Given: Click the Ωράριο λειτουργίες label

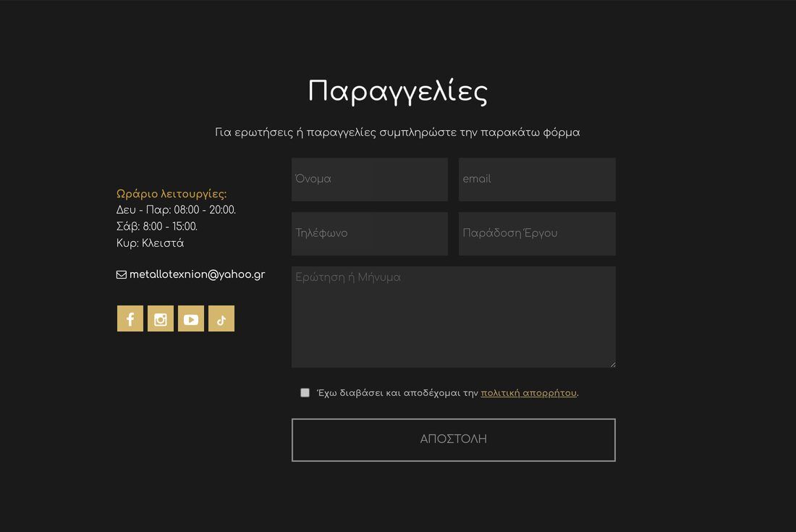Looking at the screenshot, I should [172, 194].
